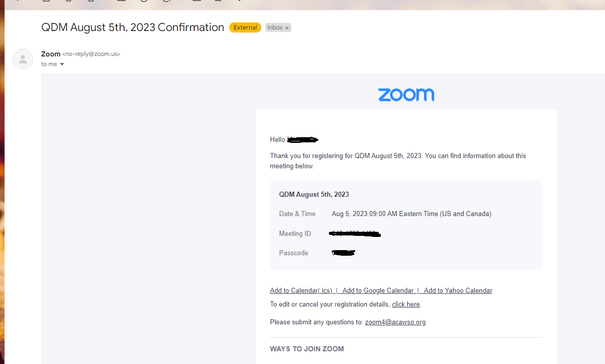Remove the Inbox label with its x
This screenshot has width=605, height=364.
(x=287, y=28)
